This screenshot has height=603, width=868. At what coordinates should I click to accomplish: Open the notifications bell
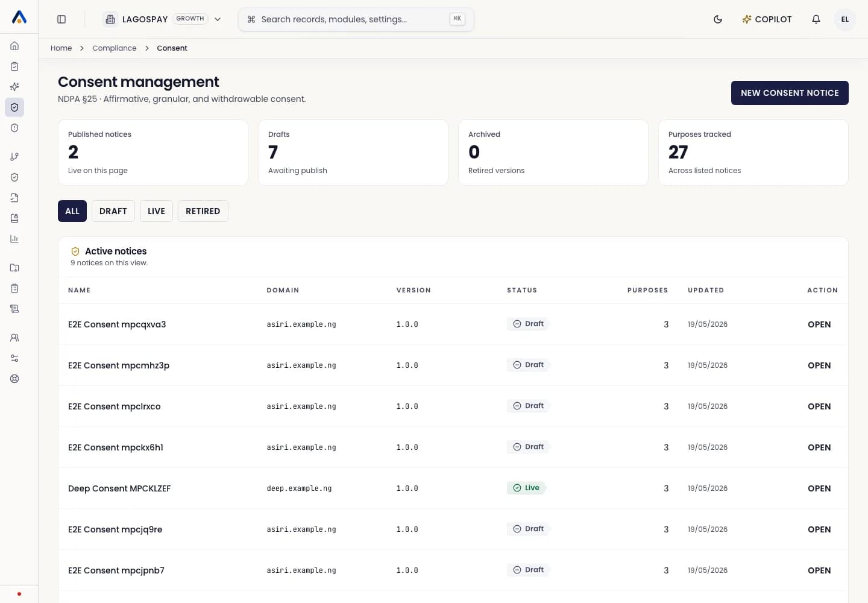click(x=816, y=19)
